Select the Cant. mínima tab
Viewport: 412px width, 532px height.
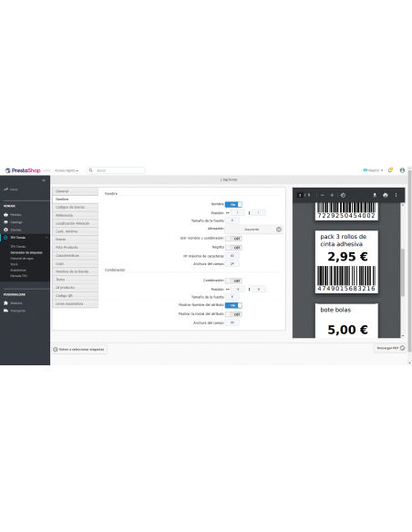point(75,231)
